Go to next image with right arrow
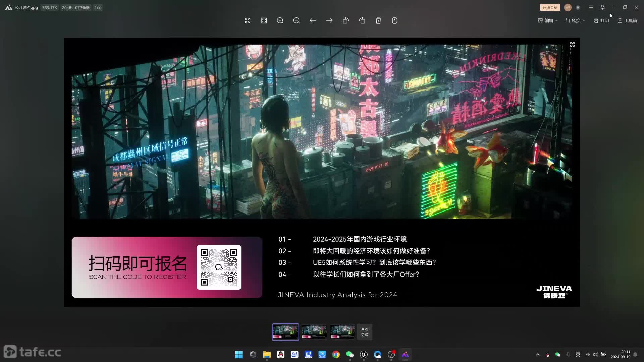The width and height of the screenshot is (644, 362). tap(329, 21)
